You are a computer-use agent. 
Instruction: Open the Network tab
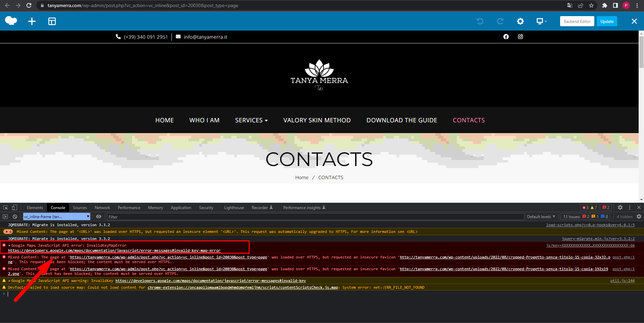[102, 208]
